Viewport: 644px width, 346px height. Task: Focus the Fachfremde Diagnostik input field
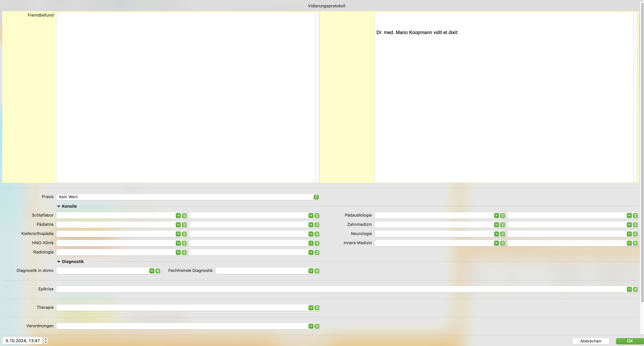coord(262,271)
